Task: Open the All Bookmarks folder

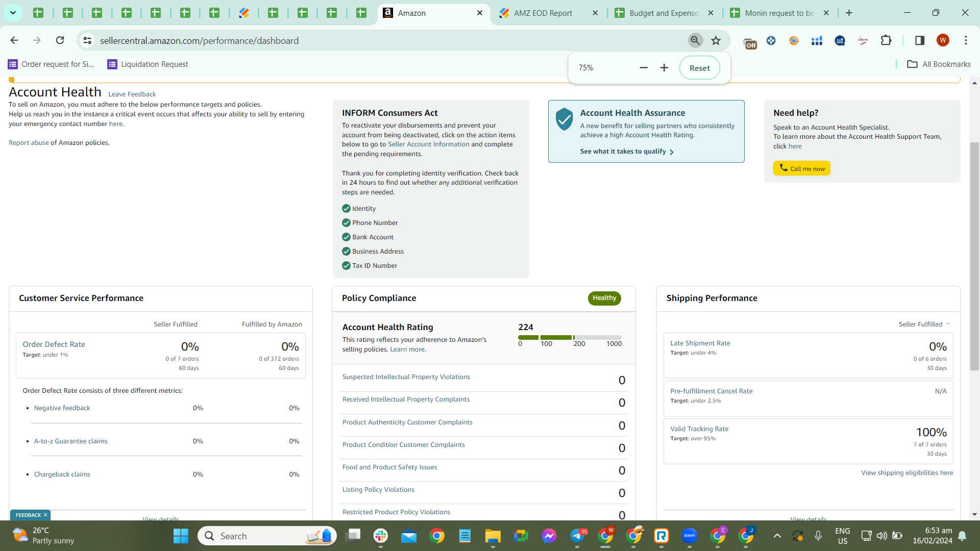Action: 939,64
